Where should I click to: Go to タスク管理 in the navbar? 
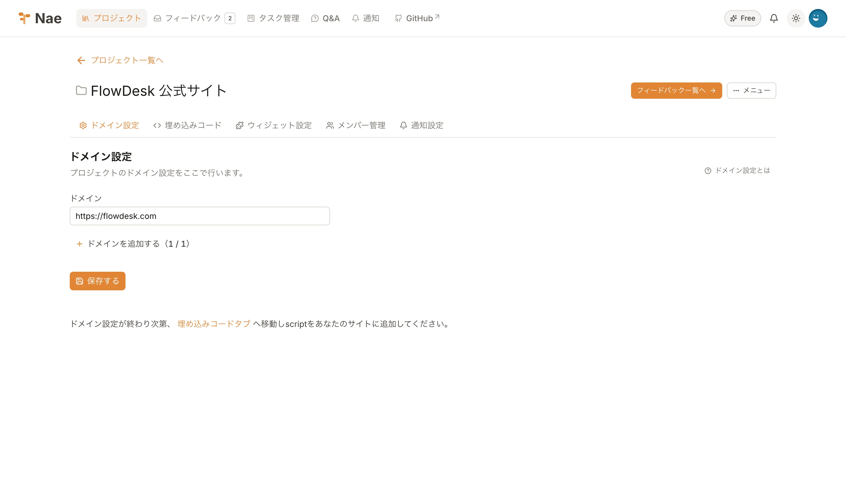pos(273,18)
